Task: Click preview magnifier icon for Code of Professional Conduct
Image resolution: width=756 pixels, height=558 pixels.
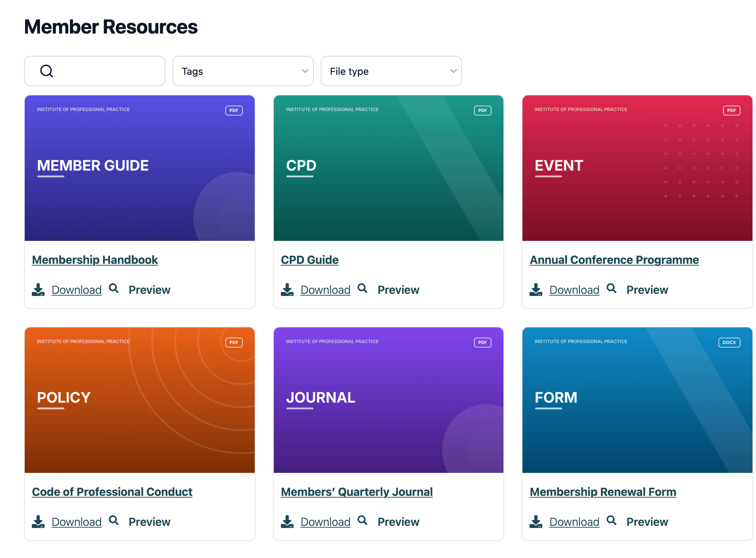Action: click(x=114, y=521)
